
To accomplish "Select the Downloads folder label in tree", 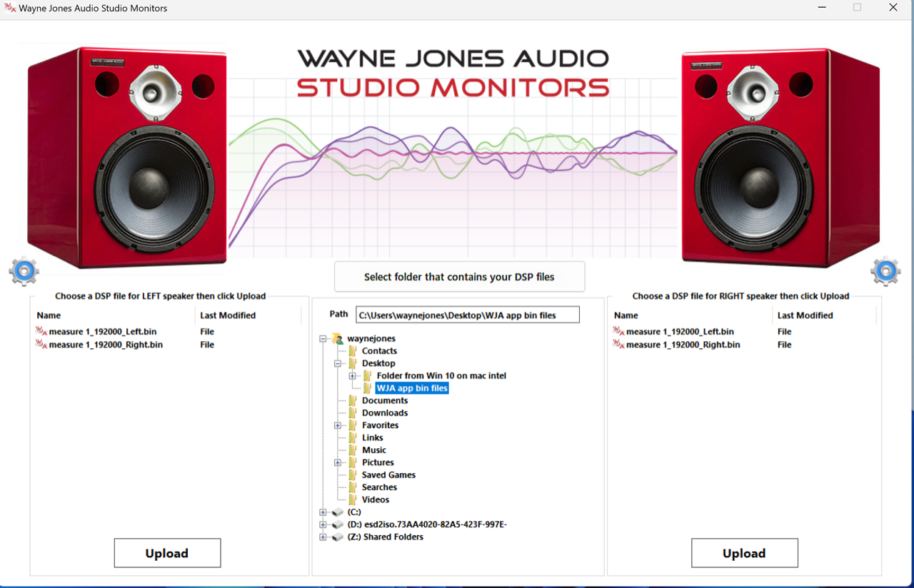I will click(385, 412).
